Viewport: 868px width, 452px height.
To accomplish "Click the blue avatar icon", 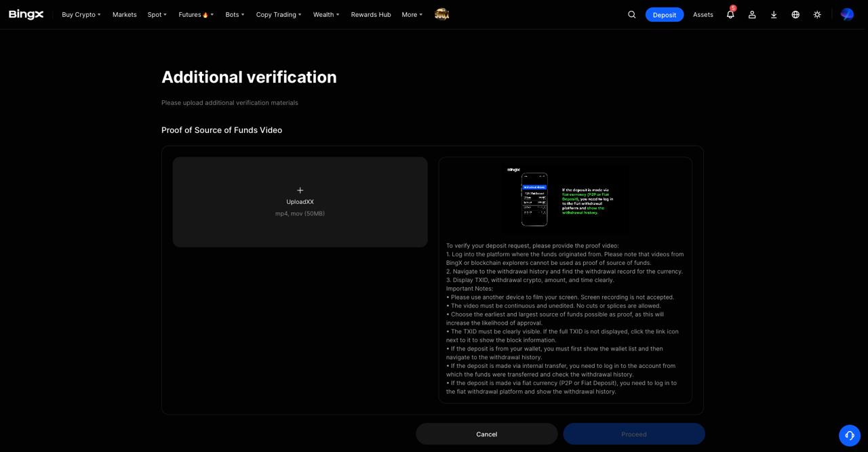I will (847, 14).
